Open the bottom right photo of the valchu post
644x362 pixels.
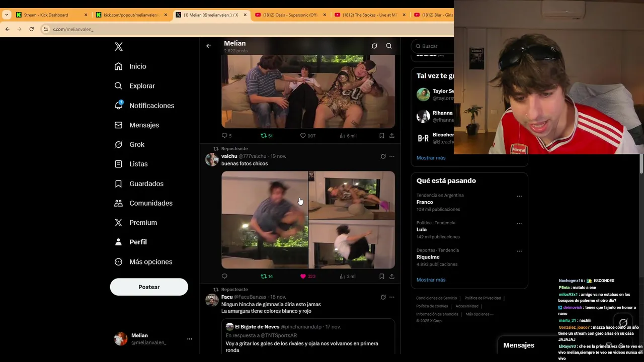(352, 245)
